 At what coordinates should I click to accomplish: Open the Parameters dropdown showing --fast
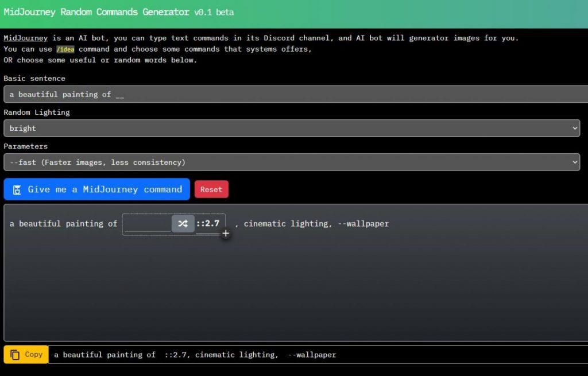(292, 162)
